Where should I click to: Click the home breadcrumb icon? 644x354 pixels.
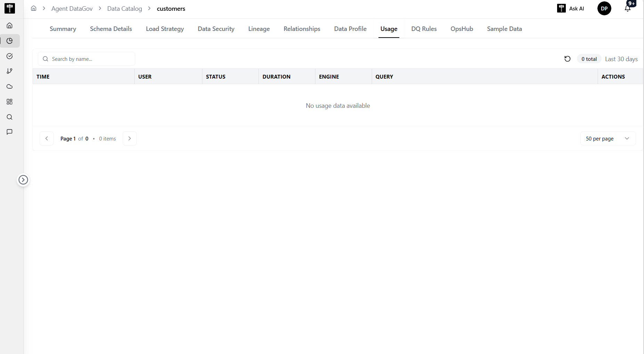pos(34,8)
